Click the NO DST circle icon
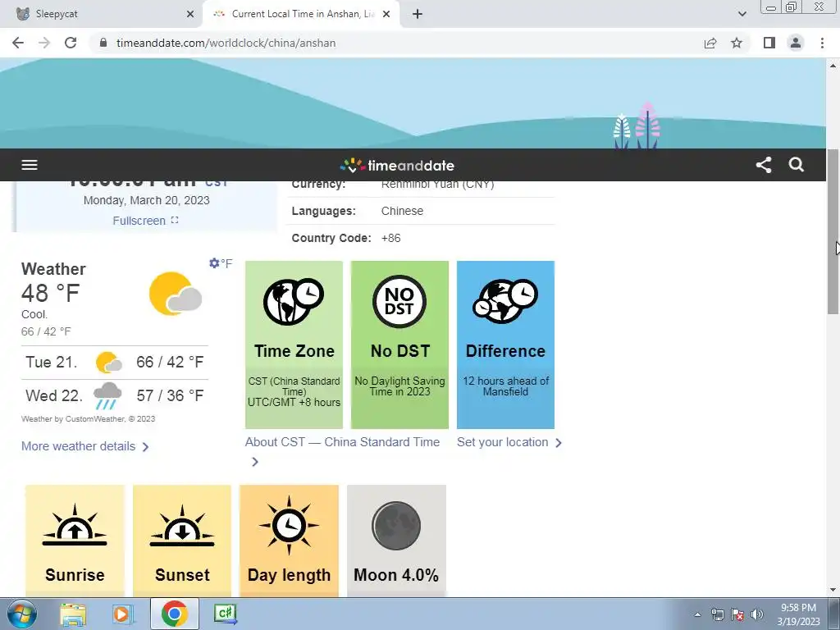 [x=399, y=301]
